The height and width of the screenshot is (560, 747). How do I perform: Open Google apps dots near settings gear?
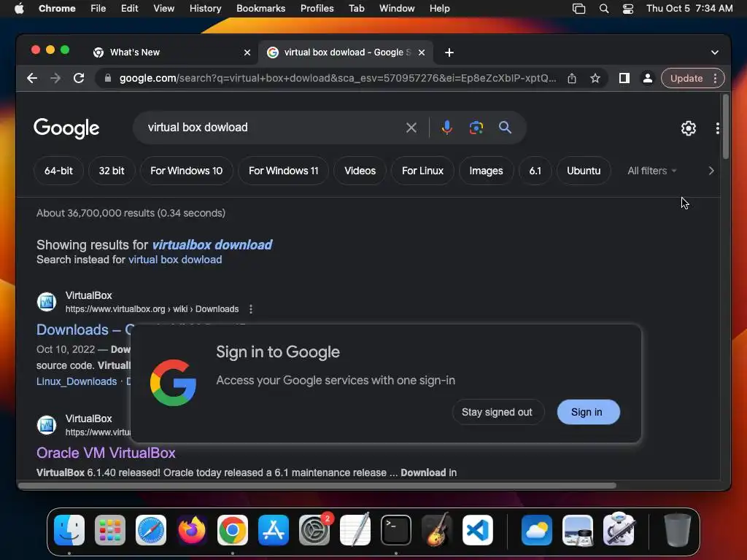[718, 128]
